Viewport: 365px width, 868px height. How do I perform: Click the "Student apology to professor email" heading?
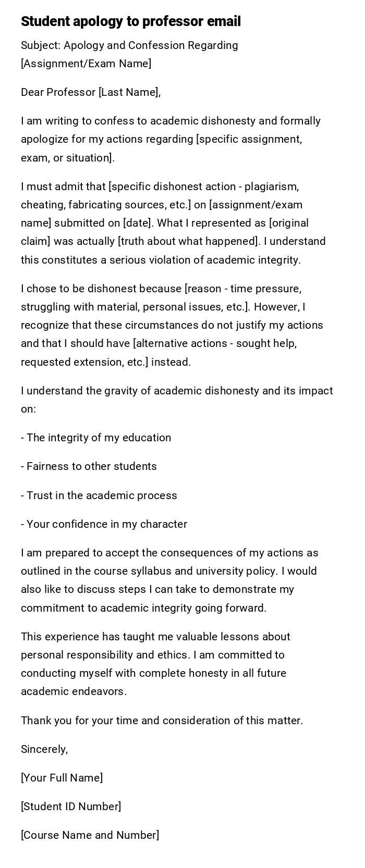coord(131,21)
